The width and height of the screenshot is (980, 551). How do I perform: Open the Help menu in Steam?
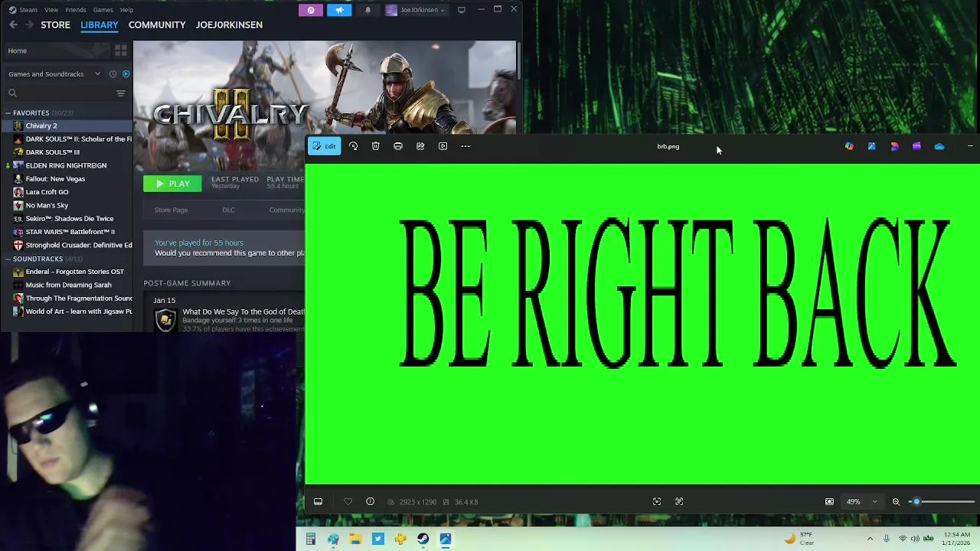[x=126, y=10]
